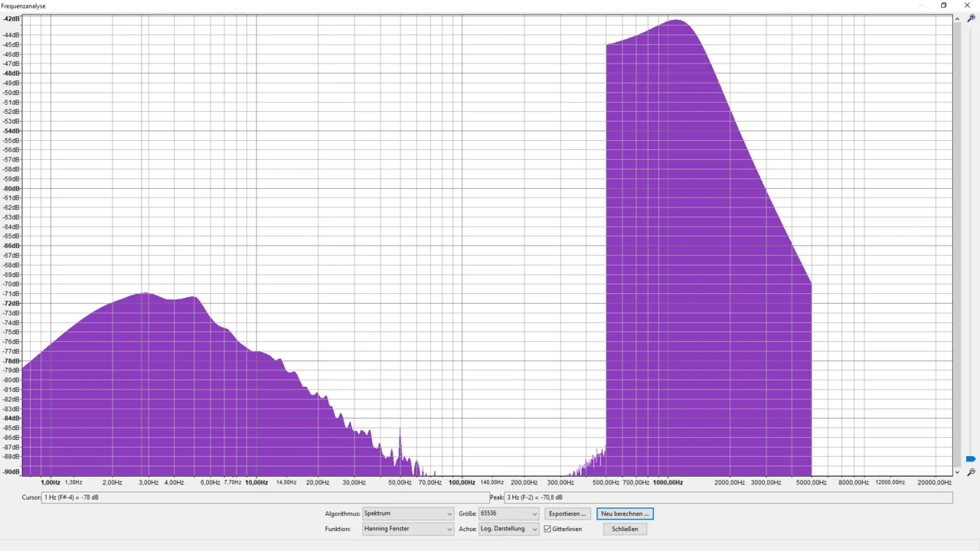The height and width of the screenshot is (551, 980).
Task: Click the Neu berechnen button
Action: pyautogui.click(x=625, y=514)
